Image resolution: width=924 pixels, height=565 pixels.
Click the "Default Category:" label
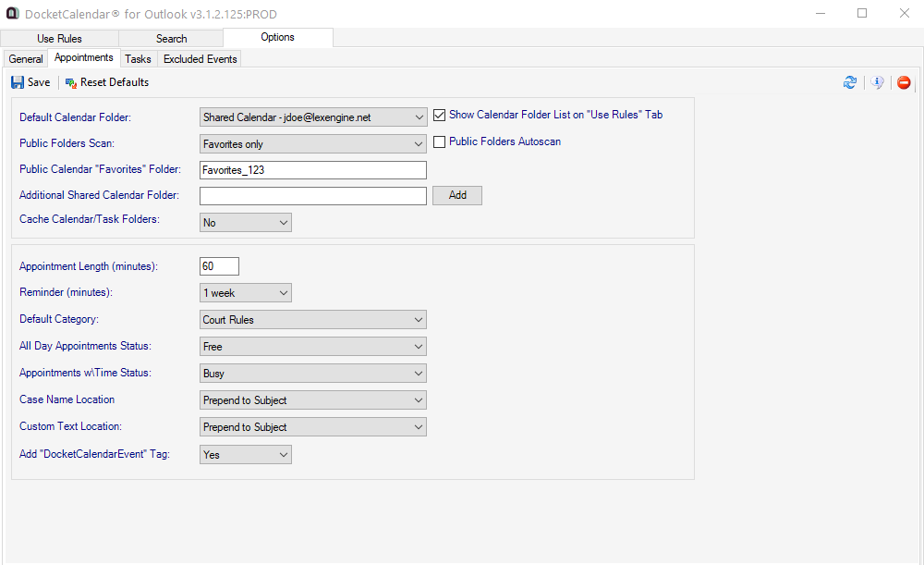[59, 319]
